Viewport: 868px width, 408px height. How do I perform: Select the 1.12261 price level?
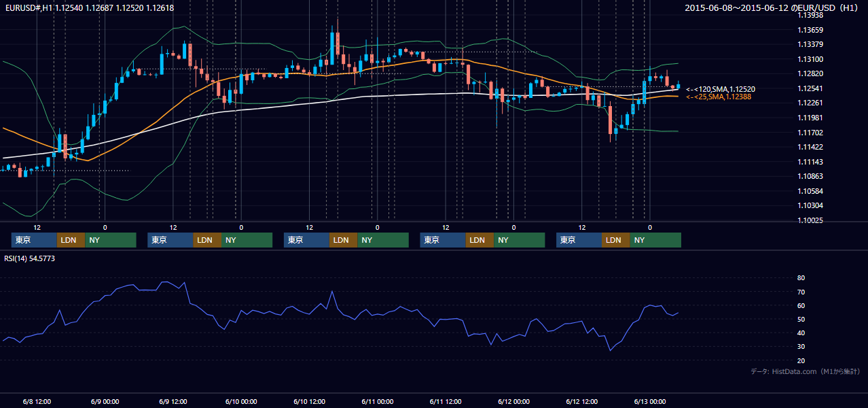pyautogui.click(x=810, y=103)
